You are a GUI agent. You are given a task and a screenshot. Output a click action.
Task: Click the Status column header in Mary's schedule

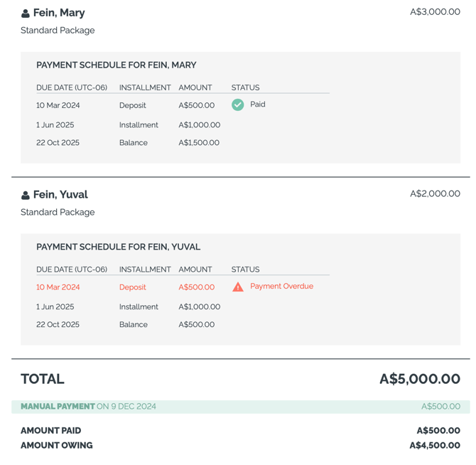(245, 87)
